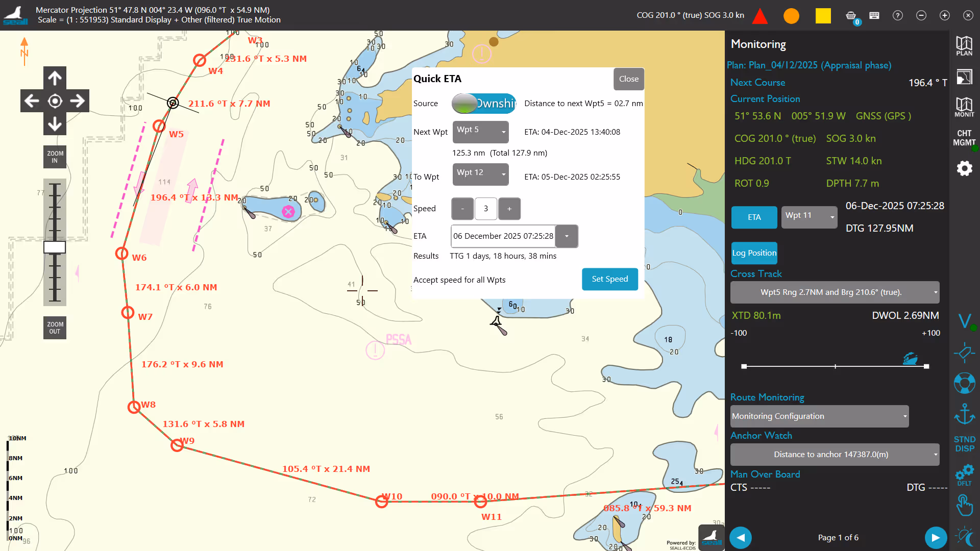Click the yellow square status indicator
Screen dimensions: 980x551
tap(823, 16)
